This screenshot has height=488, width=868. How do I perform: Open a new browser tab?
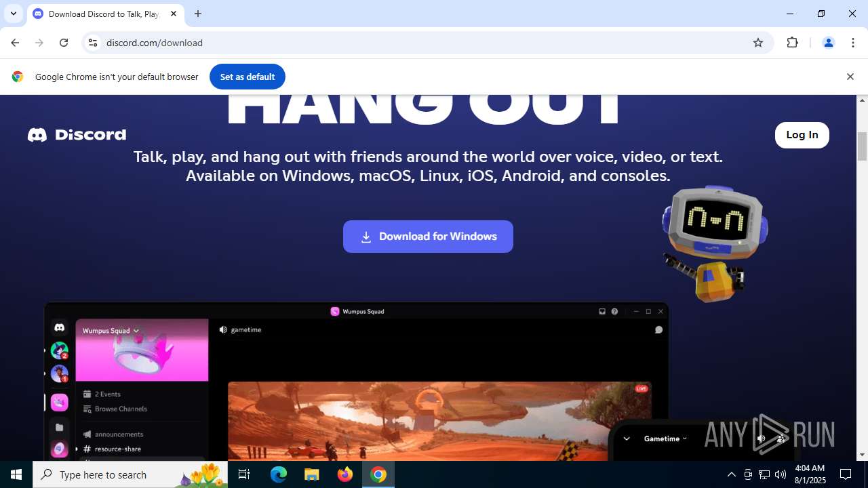pos(198,14)
